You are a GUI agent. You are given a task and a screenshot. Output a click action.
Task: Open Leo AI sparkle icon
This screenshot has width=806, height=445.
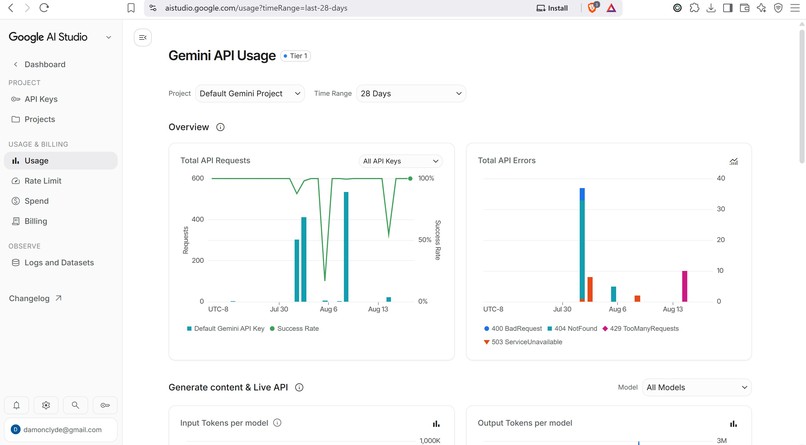pyautogui.click(x=761, y=8)
